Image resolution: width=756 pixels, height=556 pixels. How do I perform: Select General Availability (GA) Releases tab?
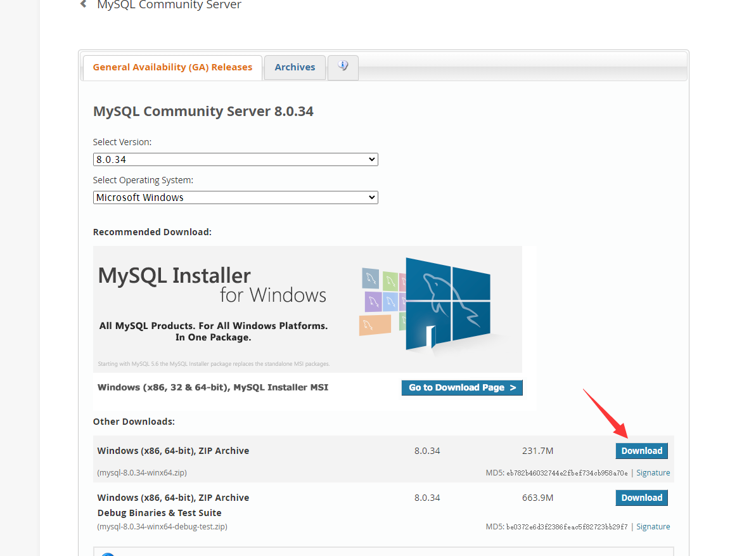(x=172, y=67)
